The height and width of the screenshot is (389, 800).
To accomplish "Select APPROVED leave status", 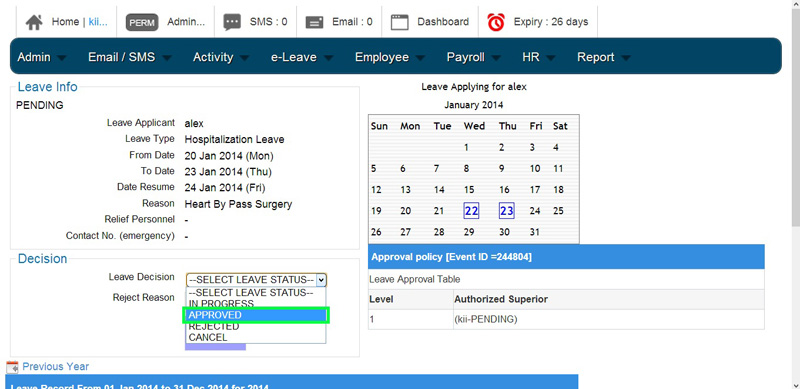I will click(256, 315).
